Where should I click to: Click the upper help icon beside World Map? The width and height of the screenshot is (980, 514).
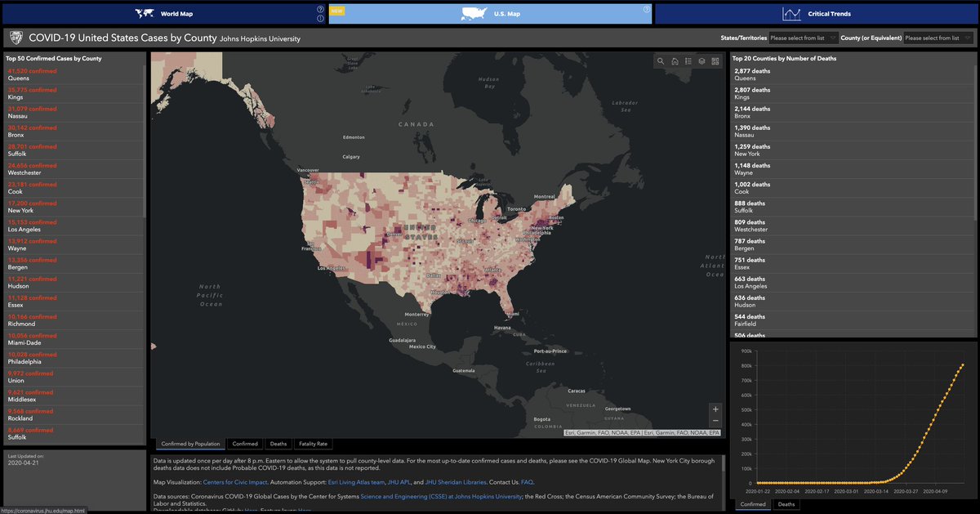320,9
